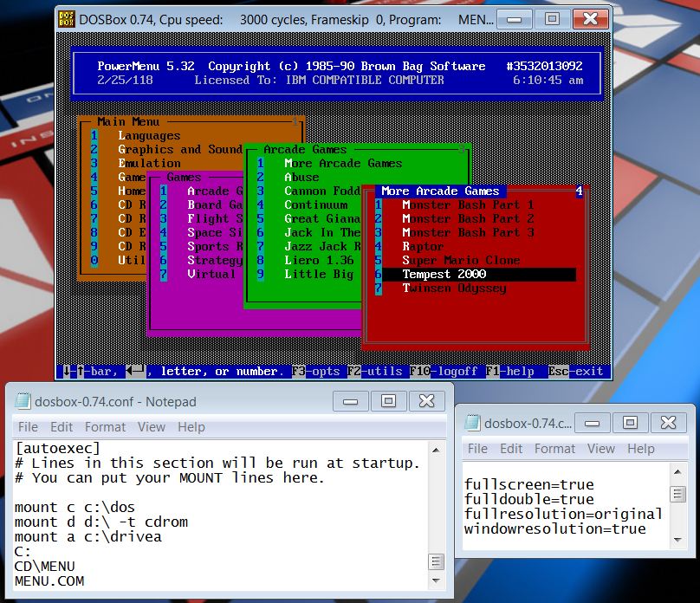
Task: Select Monster Bash Part 2 entry
Action: point(468,218)
